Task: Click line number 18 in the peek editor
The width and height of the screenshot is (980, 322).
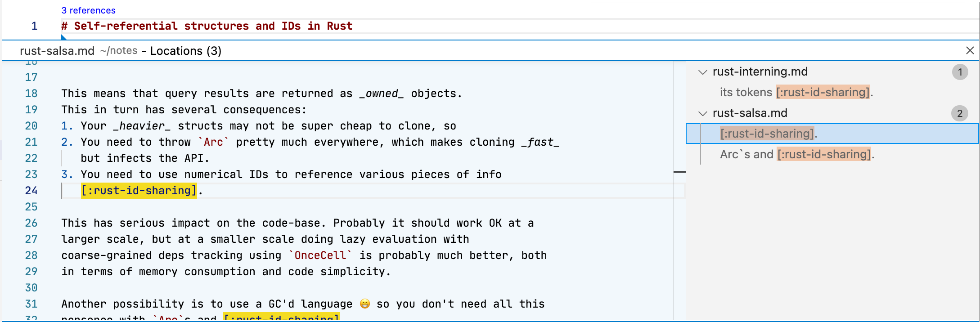Action: point(31,94)
